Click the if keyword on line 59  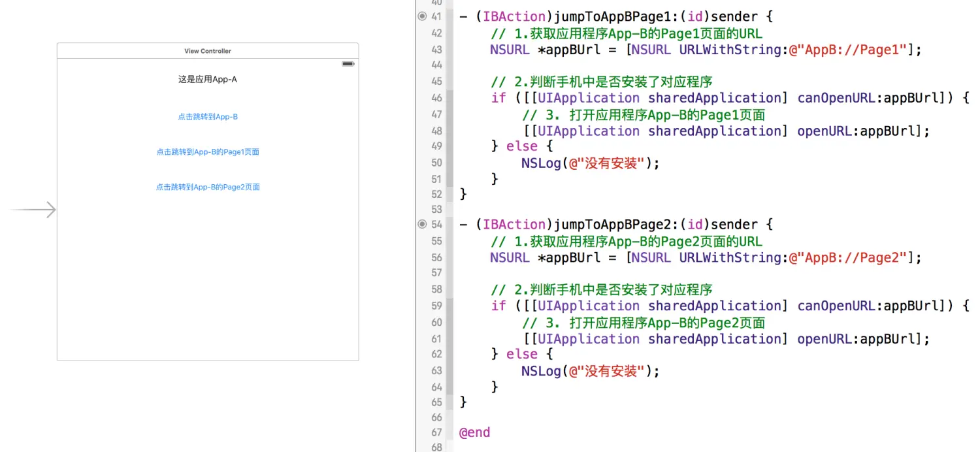click(x=498, y=306)
